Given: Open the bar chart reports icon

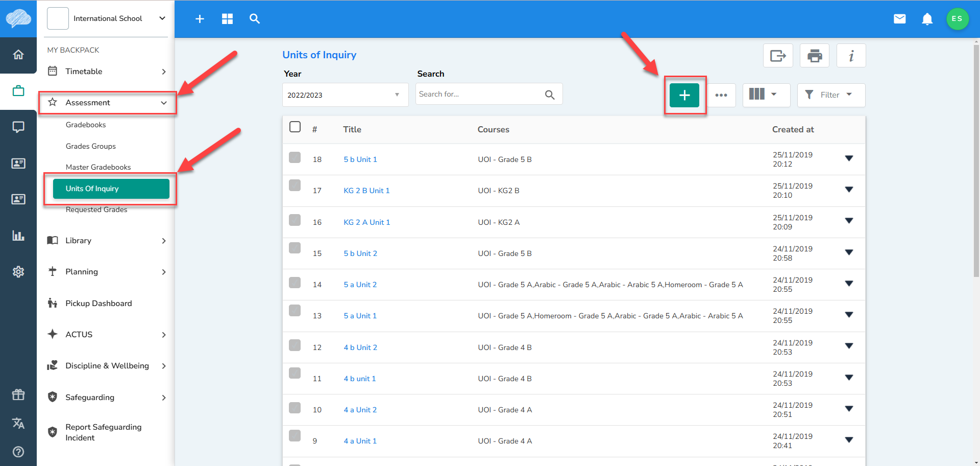Looking at the screenshot, I should (18, 236).
